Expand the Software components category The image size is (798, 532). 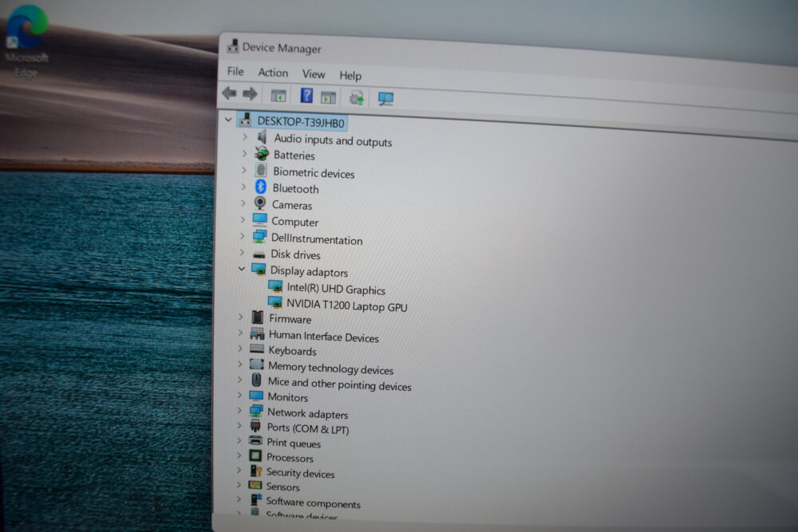[238, 499]
